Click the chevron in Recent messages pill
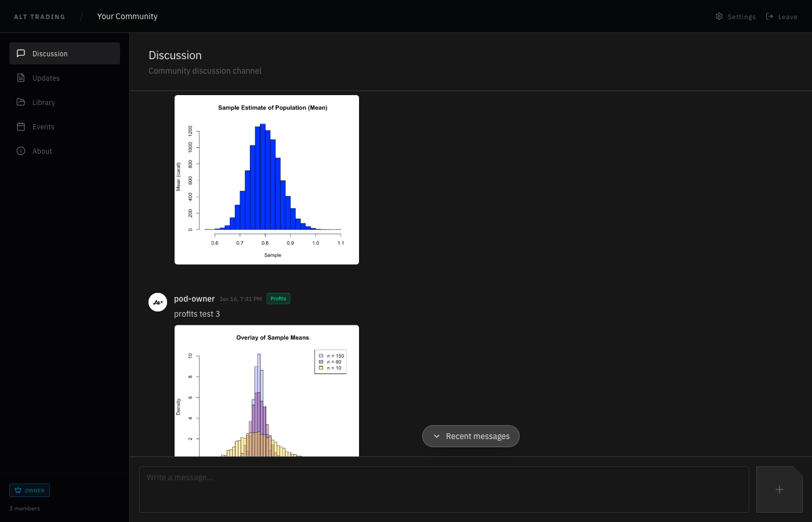812x522 pixels. [437, 436]
